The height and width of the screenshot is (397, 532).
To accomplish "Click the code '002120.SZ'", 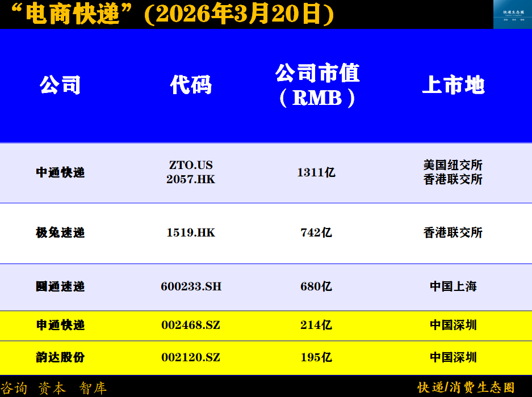I will (x=191, y=357).
